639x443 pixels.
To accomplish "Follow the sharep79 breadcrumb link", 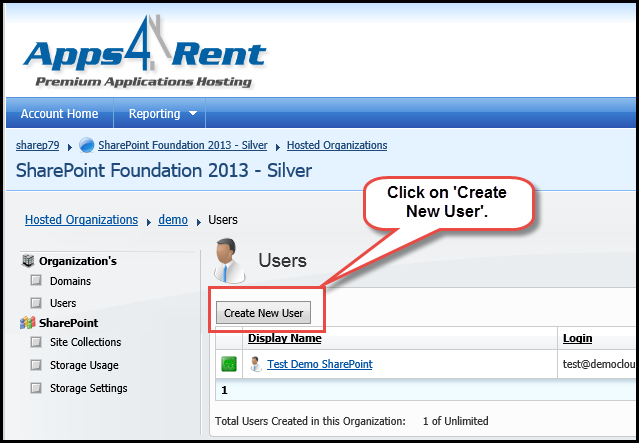I will coord(37,145).
